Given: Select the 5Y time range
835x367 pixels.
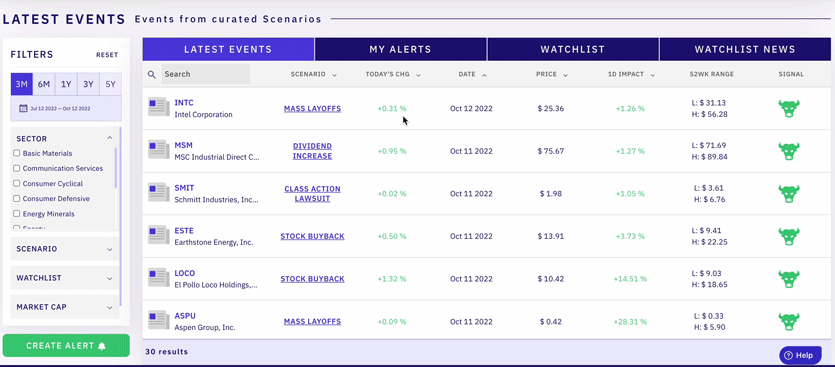Looking at the screenshot, I should 110,84.
